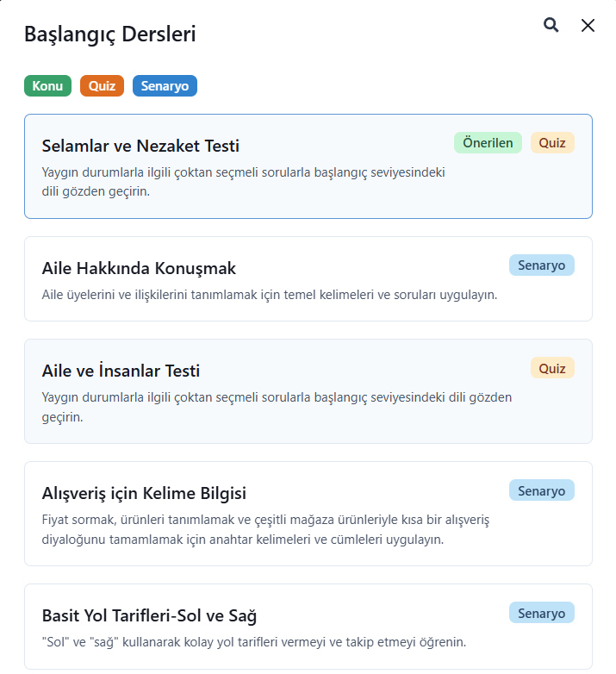Open Basit Yol Tarifleri-Sol ve Sağ
Image resolution: width=616 pixels, height=674 pixels.
(149, 616)
